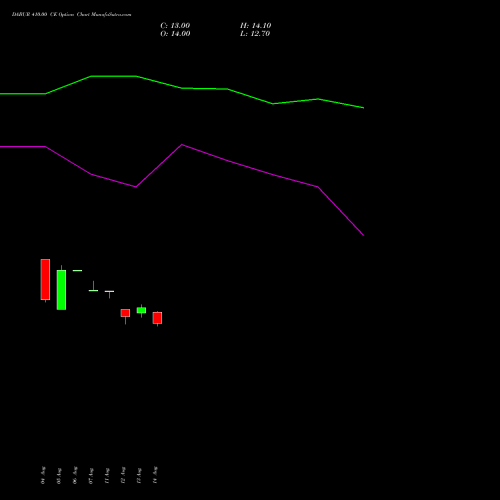Click the 04 Aug date axis label
The image size is (500, 500).
(43, 475)
